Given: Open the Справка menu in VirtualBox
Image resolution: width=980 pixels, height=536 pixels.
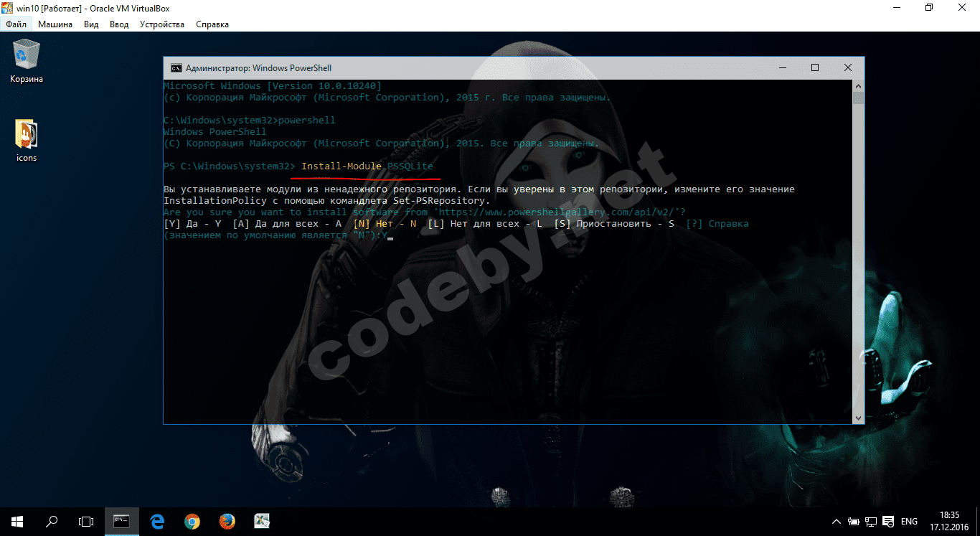Looking at the screenshot, I should point(212,24).
